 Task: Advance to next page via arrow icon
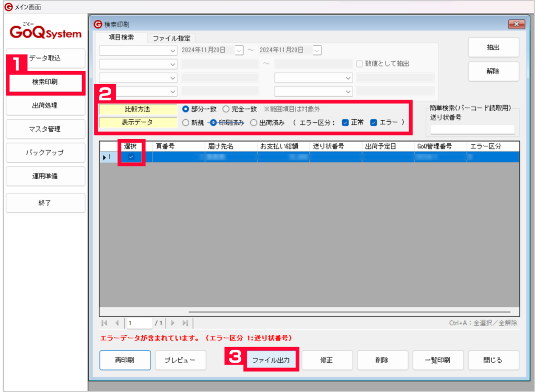pos(172,322)
